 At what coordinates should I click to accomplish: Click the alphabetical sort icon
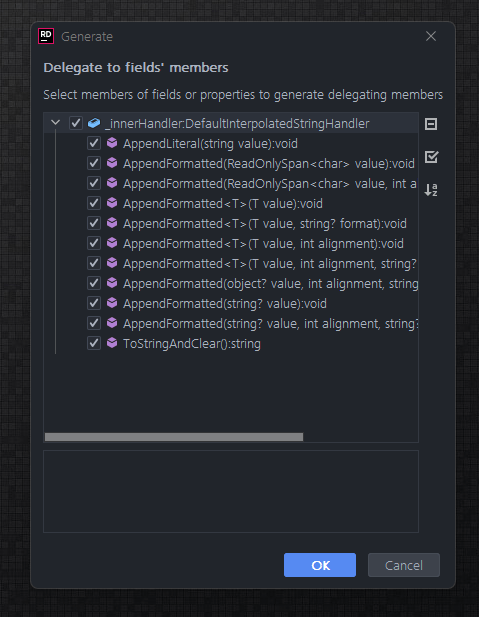point(431,190)
